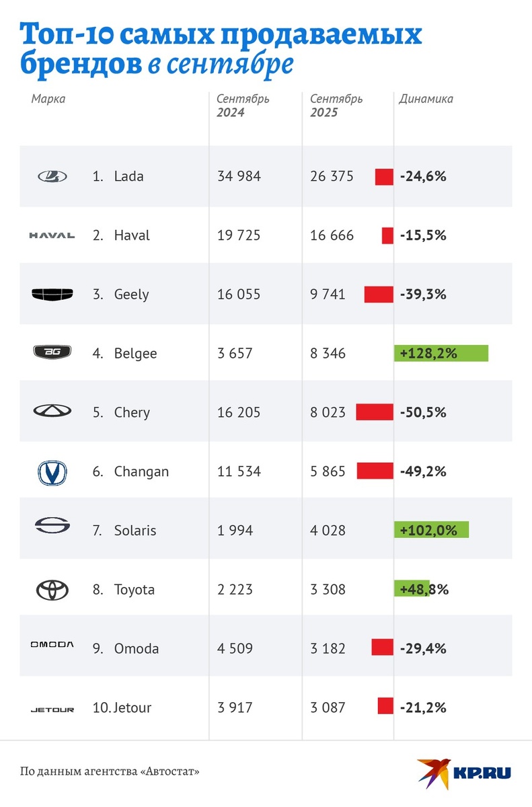Viewport: 532px width, 807px height.
Task: Open the KP.RU logo link
Action: pyautogui.click(x=464, y=771)
